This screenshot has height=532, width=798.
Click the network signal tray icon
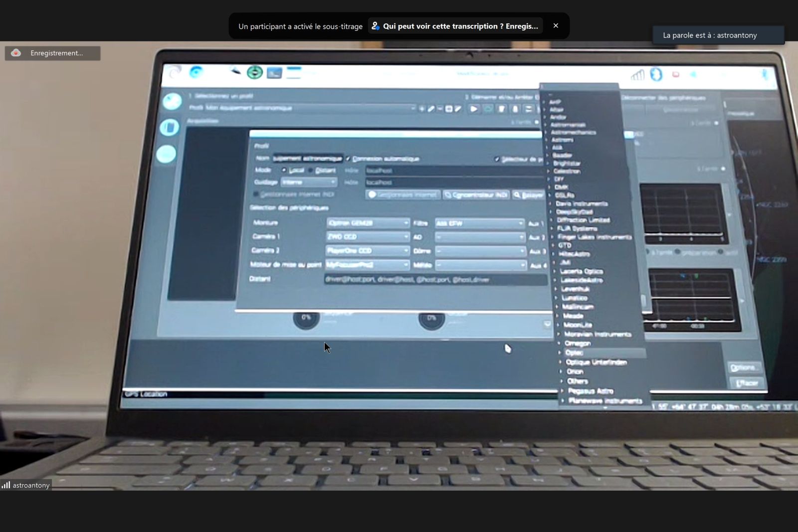click(x=638, y=75)
